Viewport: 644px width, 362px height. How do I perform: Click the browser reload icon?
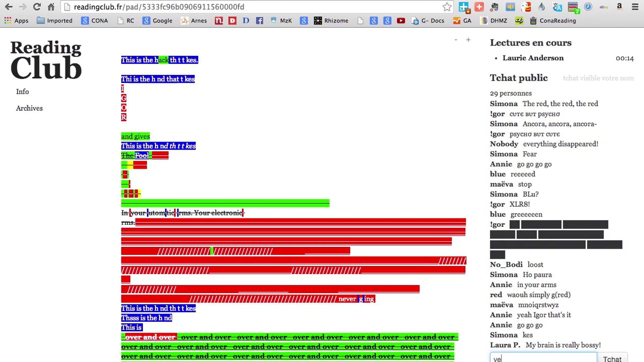tap(37, 7)
